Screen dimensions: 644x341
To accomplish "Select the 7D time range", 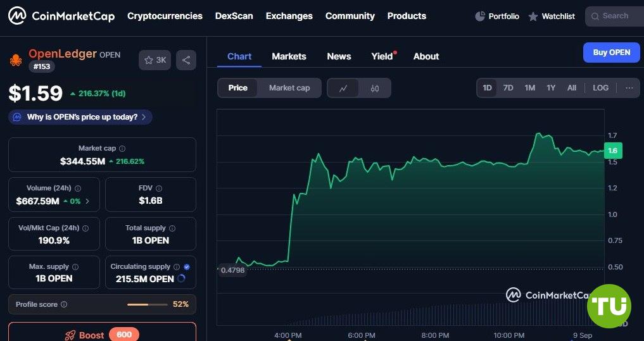I will [x=508, y=88].
